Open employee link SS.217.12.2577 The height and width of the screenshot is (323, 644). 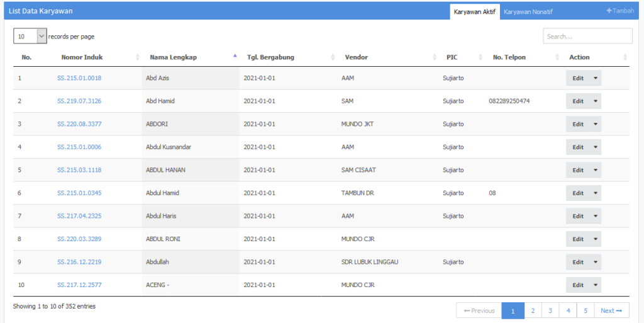pos(79,285)
